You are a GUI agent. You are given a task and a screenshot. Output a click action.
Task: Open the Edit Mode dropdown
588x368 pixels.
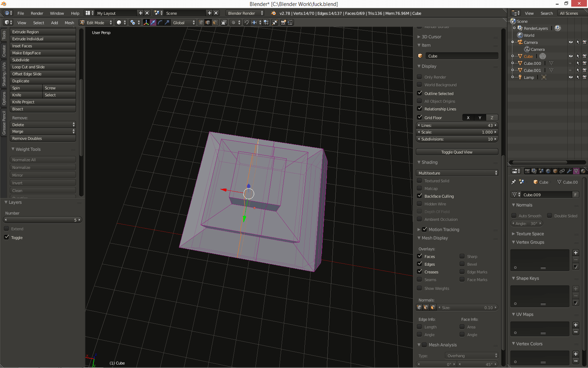96,22
